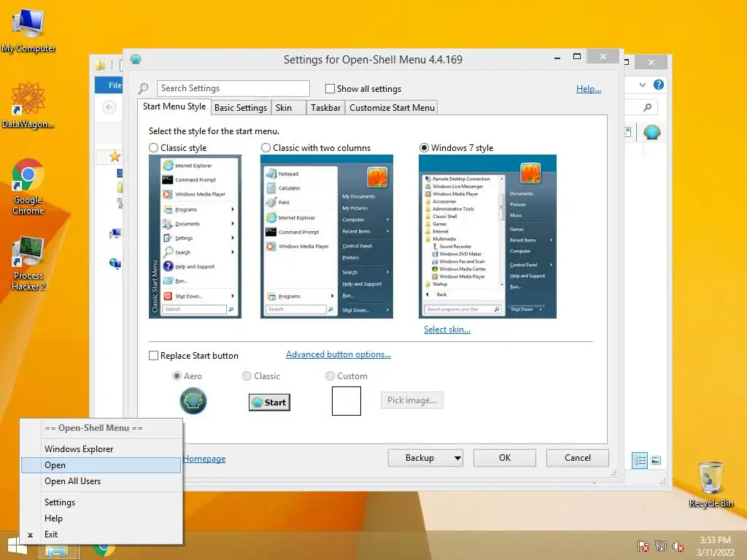Viewport: 747px width, 560px height.
Task: Open DataWagon desktop shortcut
Action: [x=28, y=105]
